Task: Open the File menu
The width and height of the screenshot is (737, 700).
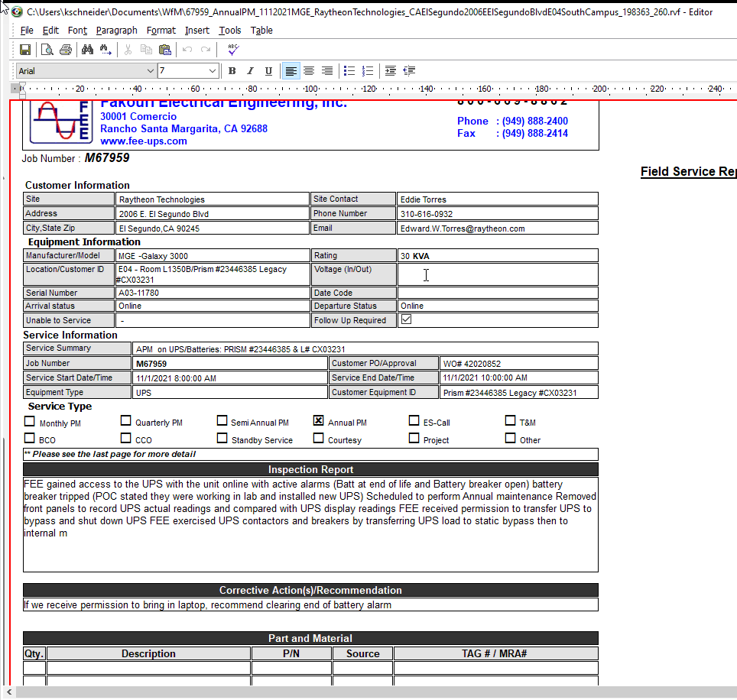Action: (x=27, y=31)
